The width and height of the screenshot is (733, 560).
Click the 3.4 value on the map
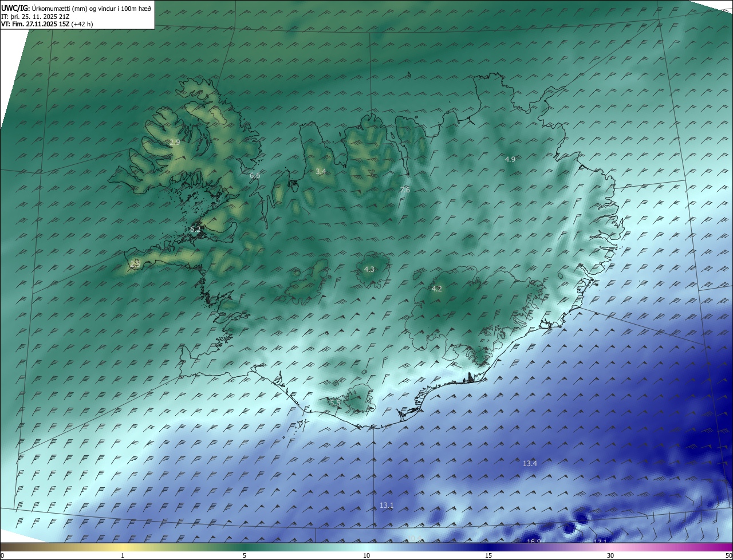[321, 171]
